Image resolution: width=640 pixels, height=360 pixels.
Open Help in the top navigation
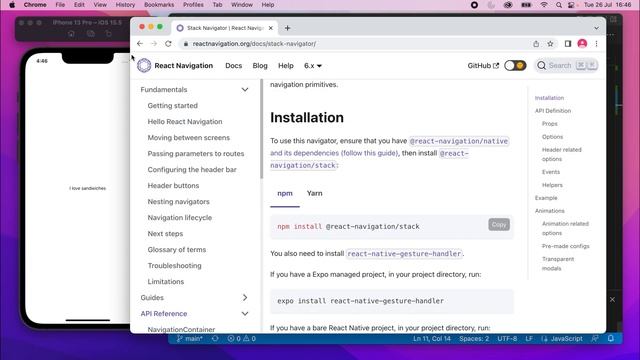286,66
